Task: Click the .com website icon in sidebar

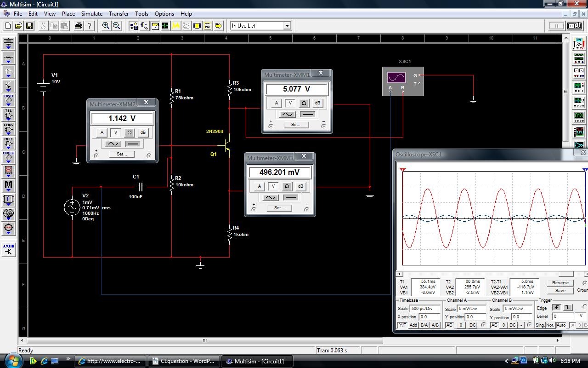Action: [x=9, y=249]
